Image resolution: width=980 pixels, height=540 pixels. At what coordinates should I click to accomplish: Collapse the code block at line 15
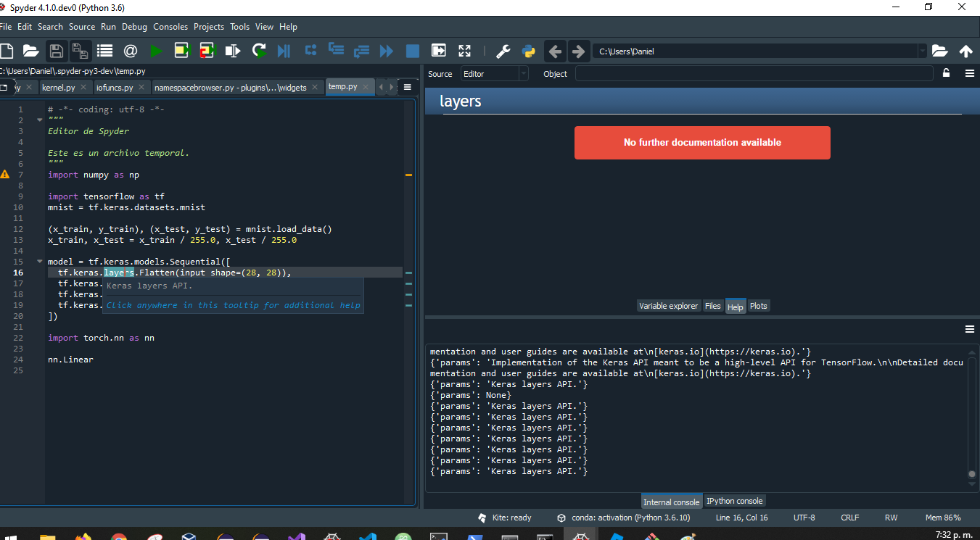(39, 261)
